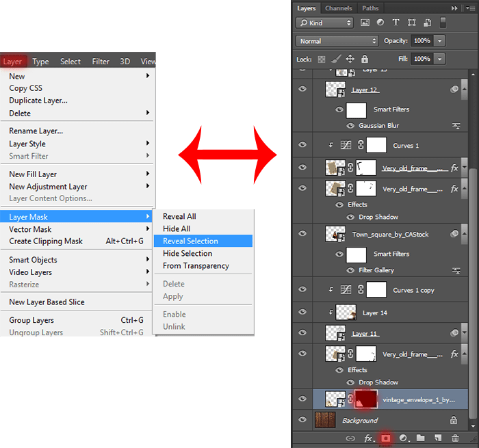Create new fill or adjustment layer icon
479x448 pixels.
coord(404,438)
